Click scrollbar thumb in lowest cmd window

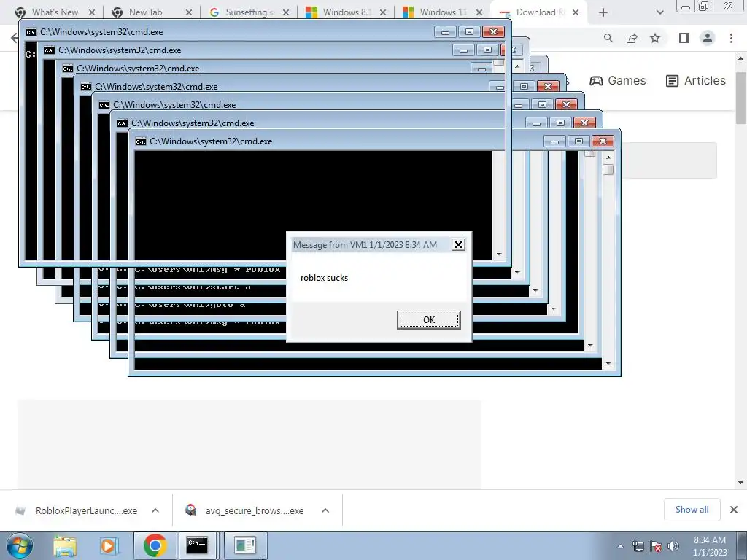[608, 169]
